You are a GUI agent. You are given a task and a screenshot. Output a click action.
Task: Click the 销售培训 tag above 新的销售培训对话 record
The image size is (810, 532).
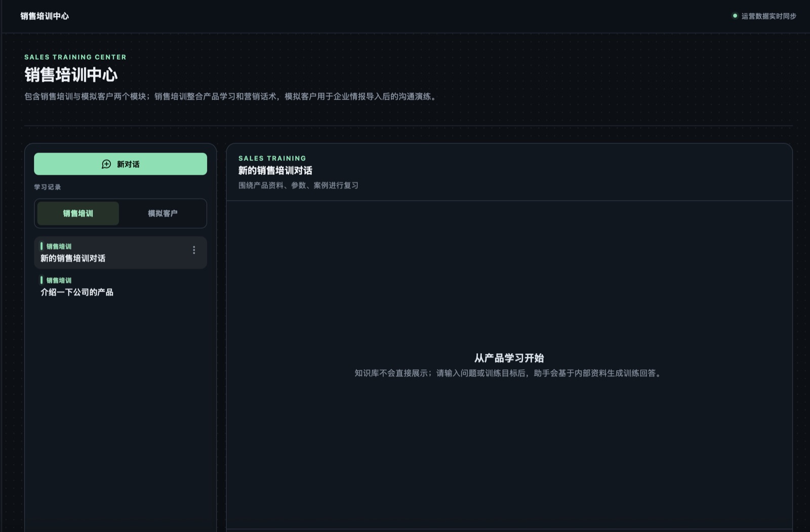click(59, 247)
